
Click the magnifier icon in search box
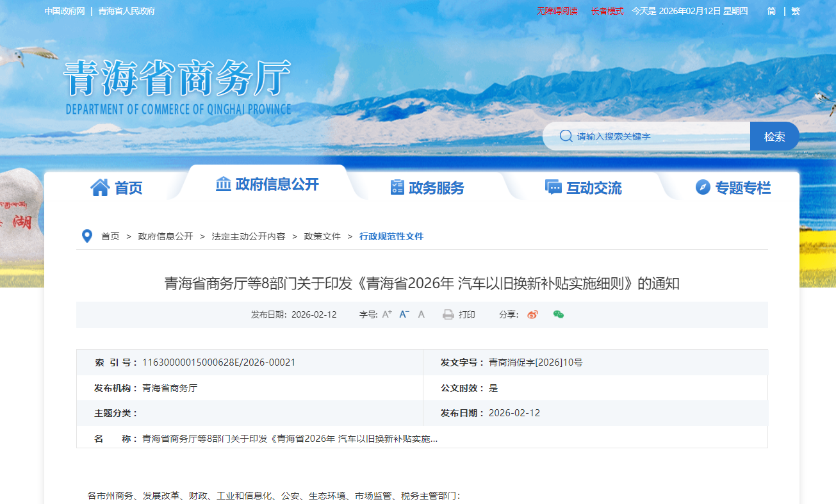tap(566, 136)
